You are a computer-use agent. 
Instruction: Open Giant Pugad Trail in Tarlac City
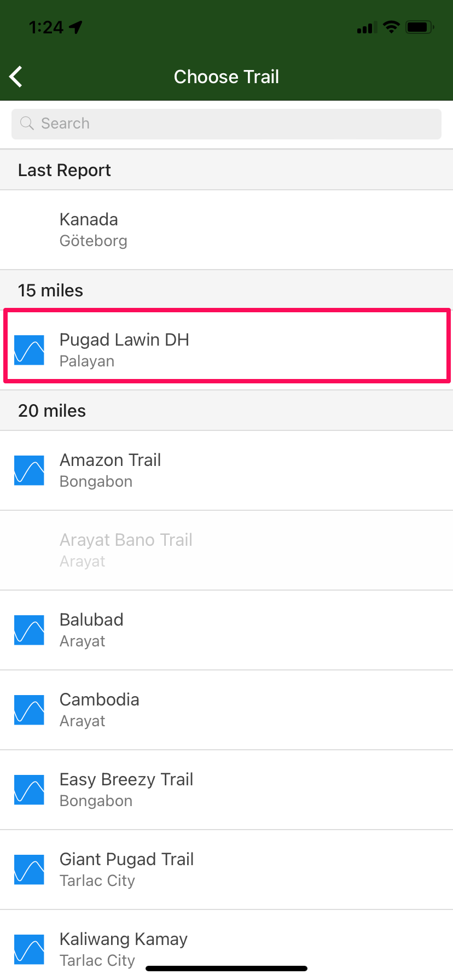226,870
